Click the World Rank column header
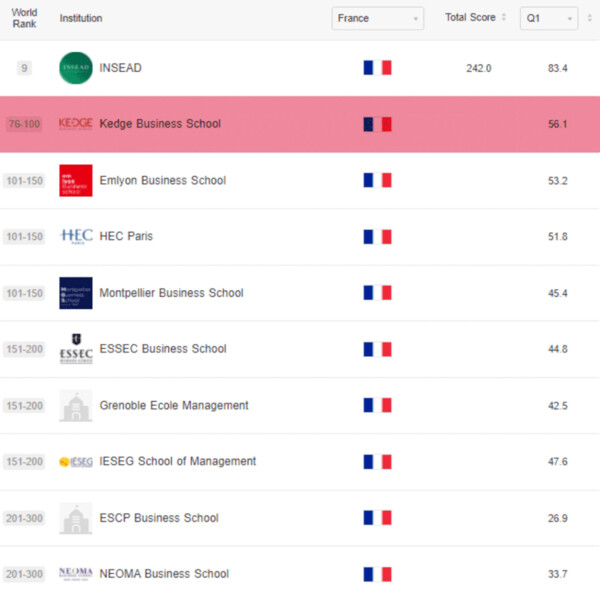 tap(25, 18)
